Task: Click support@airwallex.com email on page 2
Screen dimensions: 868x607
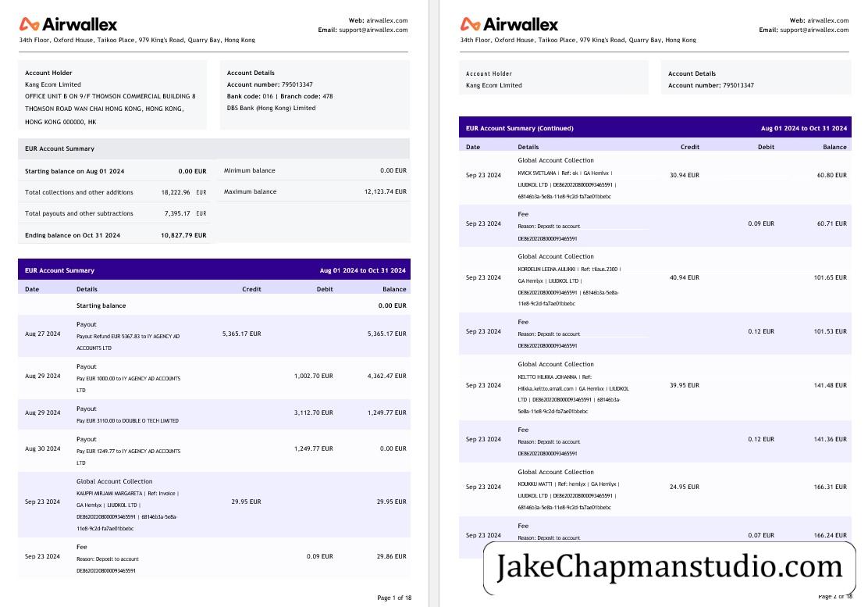Action: (813, 30)
